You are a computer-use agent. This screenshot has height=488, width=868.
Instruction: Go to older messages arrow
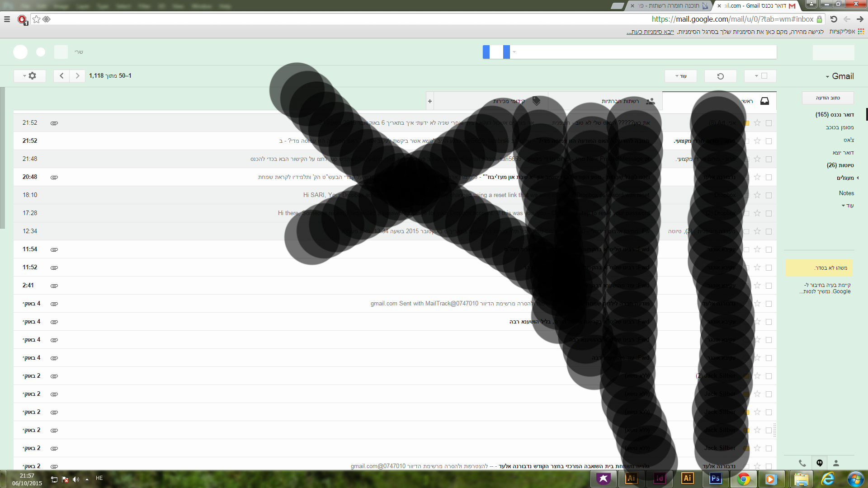[x=61, y=76]
